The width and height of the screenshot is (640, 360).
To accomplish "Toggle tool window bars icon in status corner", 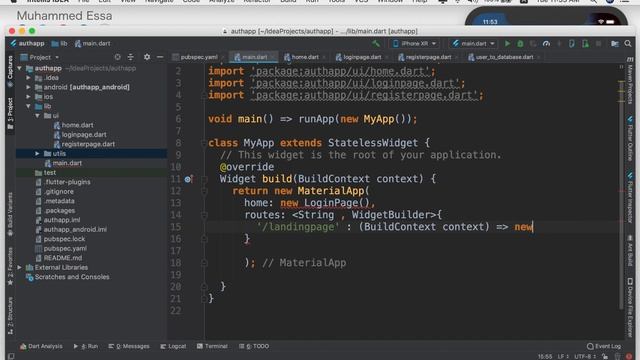I will (11, 356).
